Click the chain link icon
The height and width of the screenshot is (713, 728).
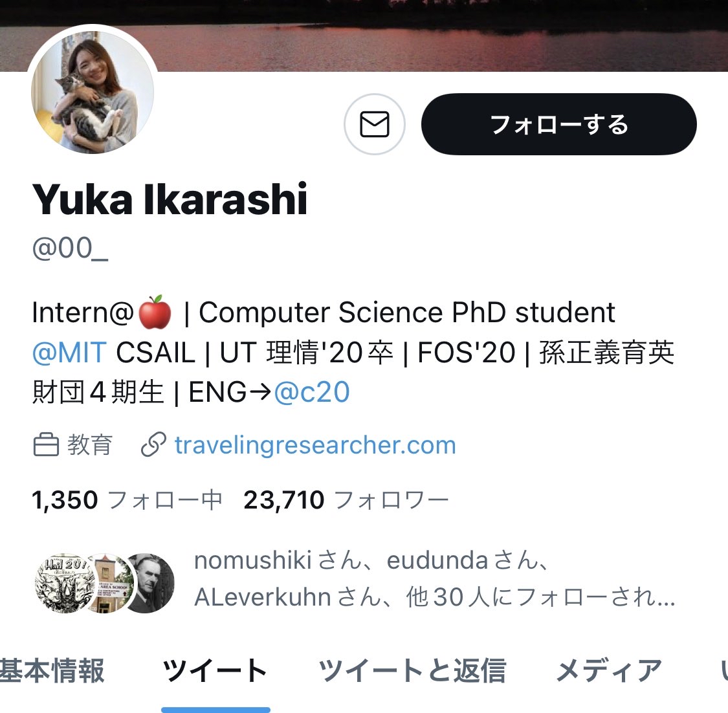point(153,444)
